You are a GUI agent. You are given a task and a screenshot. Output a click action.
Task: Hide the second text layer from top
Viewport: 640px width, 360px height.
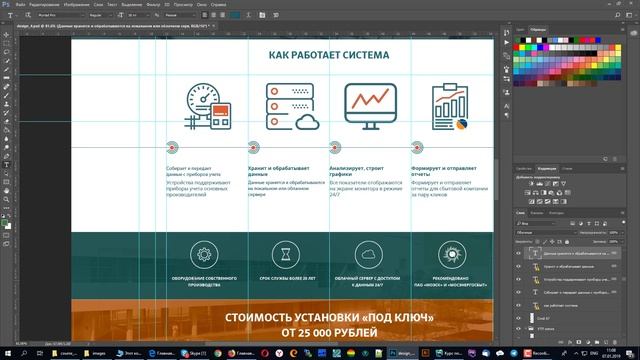(518, 267)
